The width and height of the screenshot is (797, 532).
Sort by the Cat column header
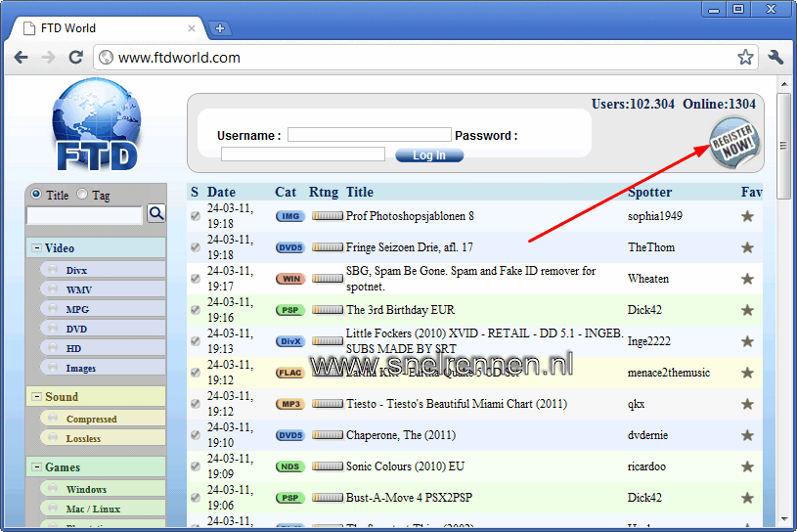point(286,192)
